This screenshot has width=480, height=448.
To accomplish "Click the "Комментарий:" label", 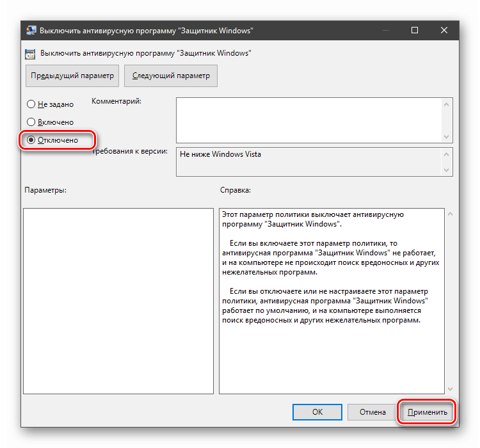I will (x=116, y=101).
